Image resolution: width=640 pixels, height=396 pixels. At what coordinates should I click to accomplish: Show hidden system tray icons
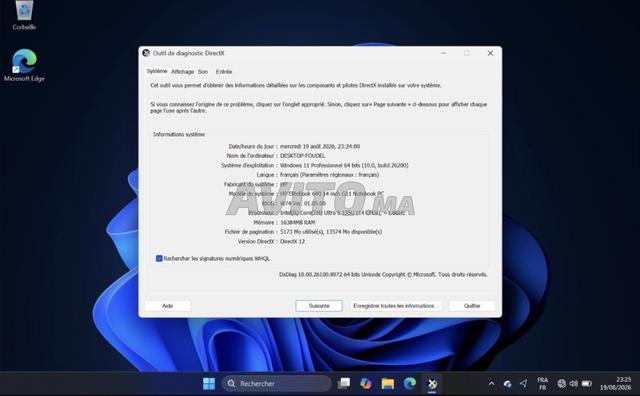click(x=491, y=384)
